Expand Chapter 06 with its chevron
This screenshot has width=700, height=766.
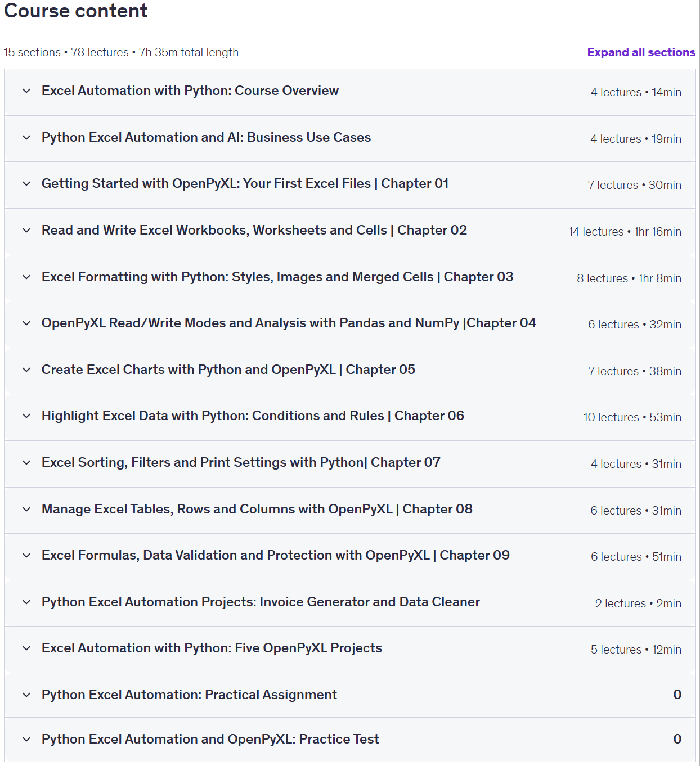(x=26, y=416)
